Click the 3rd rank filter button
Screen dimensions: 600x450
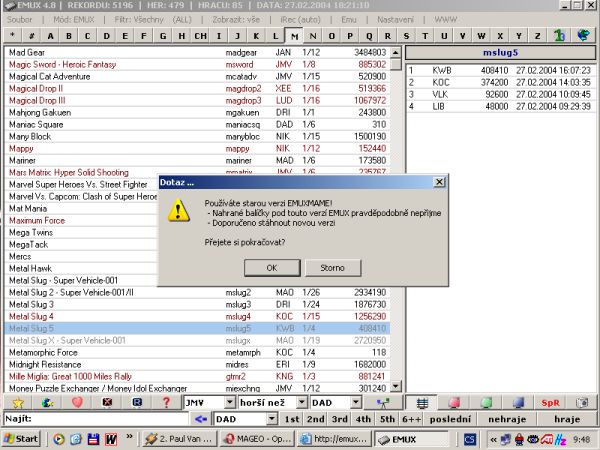pyautogui.click(x=339, y=419)
